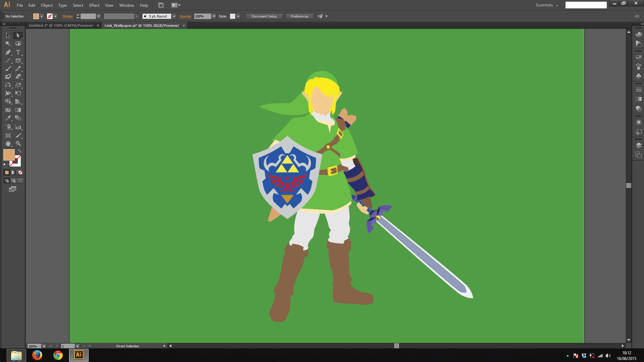This screenshot has height=362, width=644.
Task: Select the Blob Brush tool
Action: pyautogui.click(x=8, y=76)
